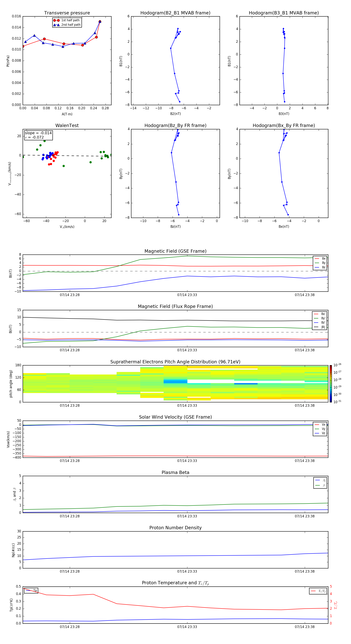This screenshot has height=644, width=351.
Task: Click '07/14 23:33' tick under Plasma Beta plot
Action: (x=187, y=516)
